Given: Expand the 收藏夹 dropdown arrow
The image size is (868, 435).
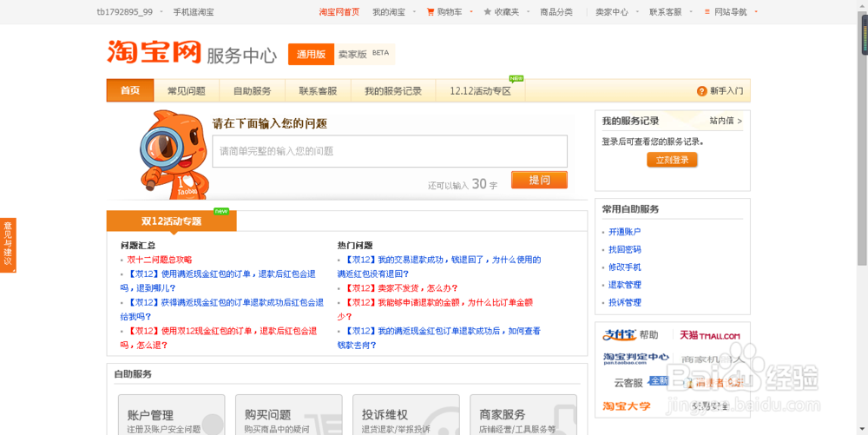Looking at the screenshot, I should click(528, 11).
